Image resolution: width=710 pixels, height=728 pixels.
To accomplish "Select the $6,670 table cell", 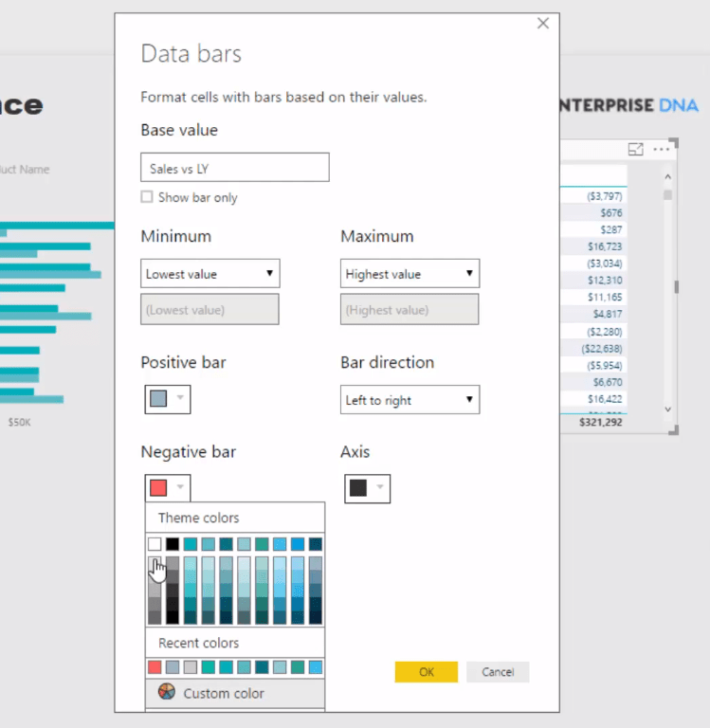I will (x=608, y=382).
